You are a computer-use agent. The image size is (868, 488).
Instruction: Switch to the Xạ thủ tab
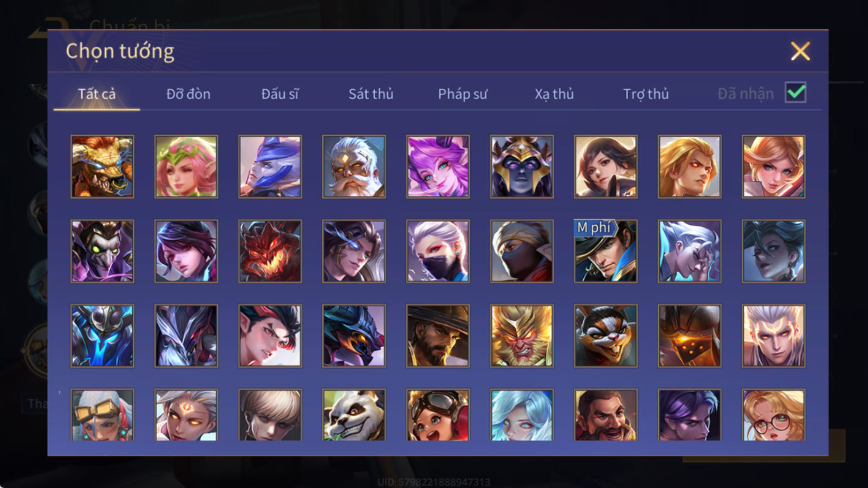[554, 94]
